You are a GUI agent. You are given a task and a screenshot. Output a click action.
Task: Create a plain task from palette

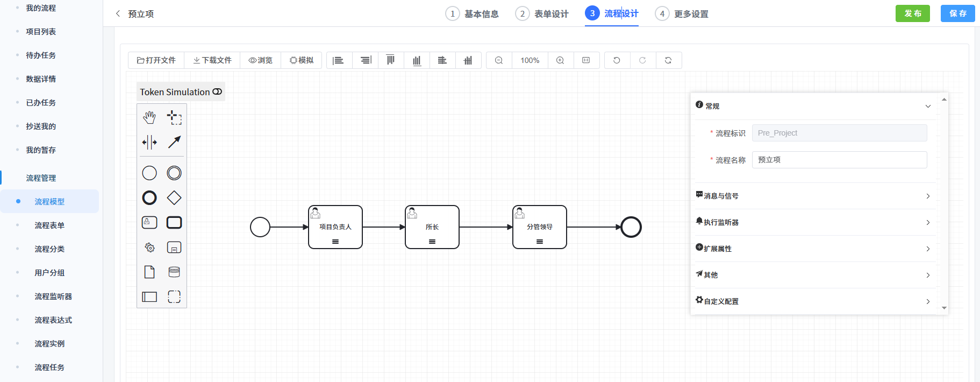(x=174, y=222)
